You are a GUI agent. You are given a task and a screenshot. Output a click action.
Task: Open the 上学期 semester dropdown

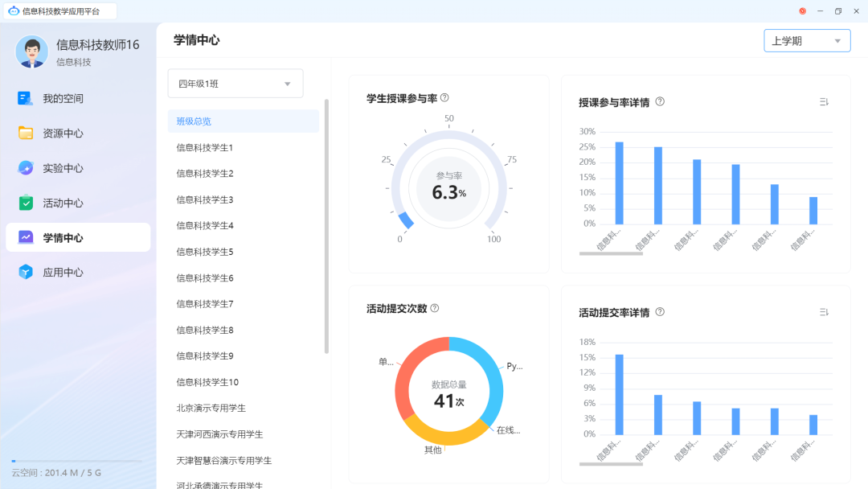click(807, 39)
